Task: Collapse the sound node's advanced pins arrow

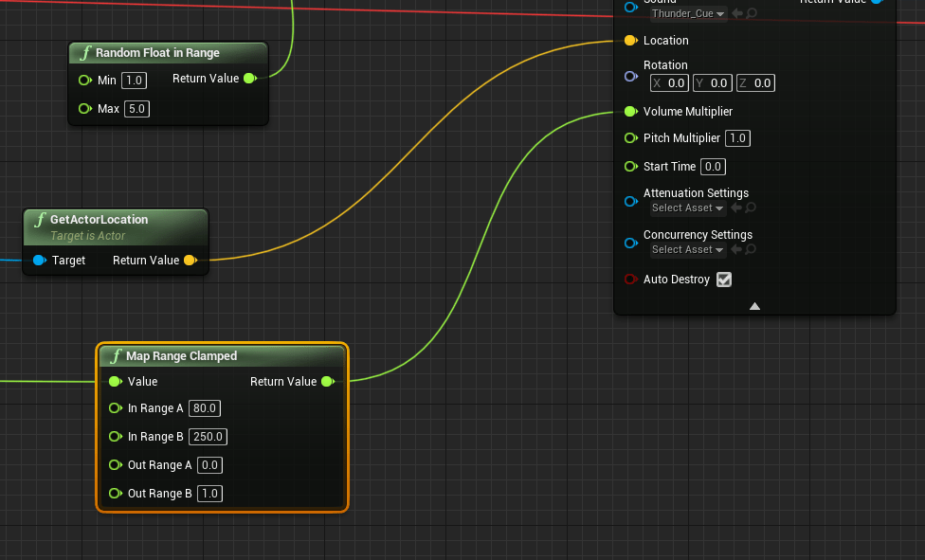Action: pyautogui.click(x=754, y=306)
